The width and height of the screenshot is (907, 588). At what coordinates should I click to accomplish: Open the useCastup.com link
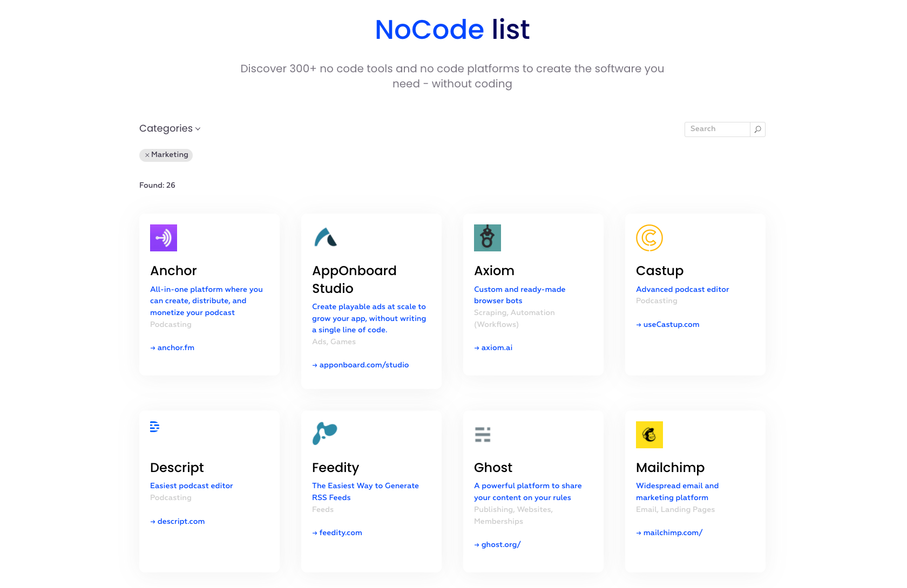(668, 325)
